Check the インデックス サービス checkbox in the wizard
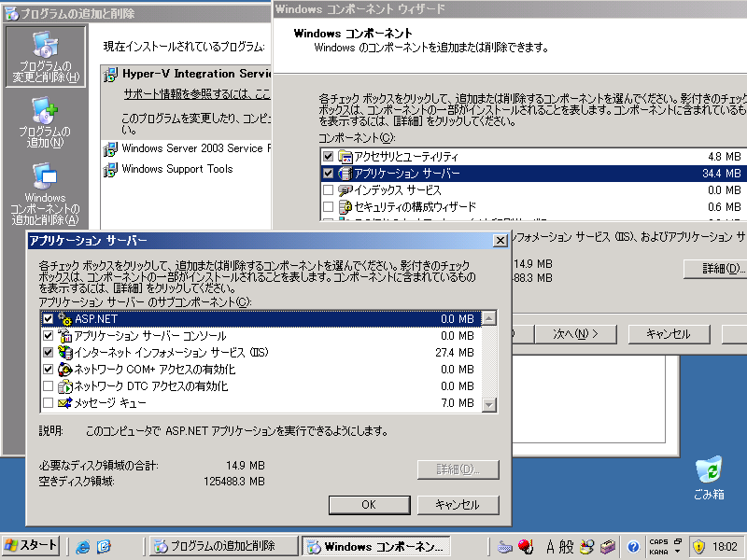 (328, 190)
